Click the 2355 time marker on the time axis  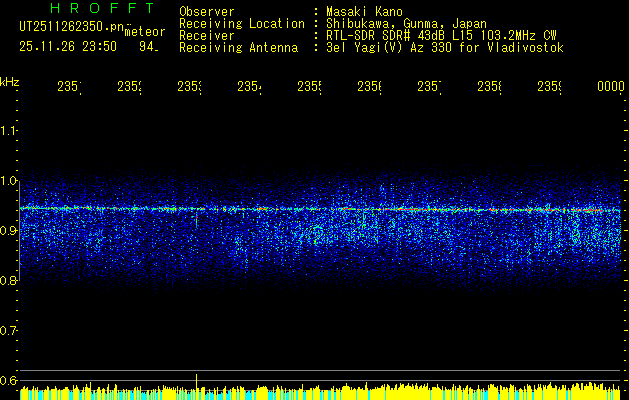pyautogui.click(x=309, y=87)
